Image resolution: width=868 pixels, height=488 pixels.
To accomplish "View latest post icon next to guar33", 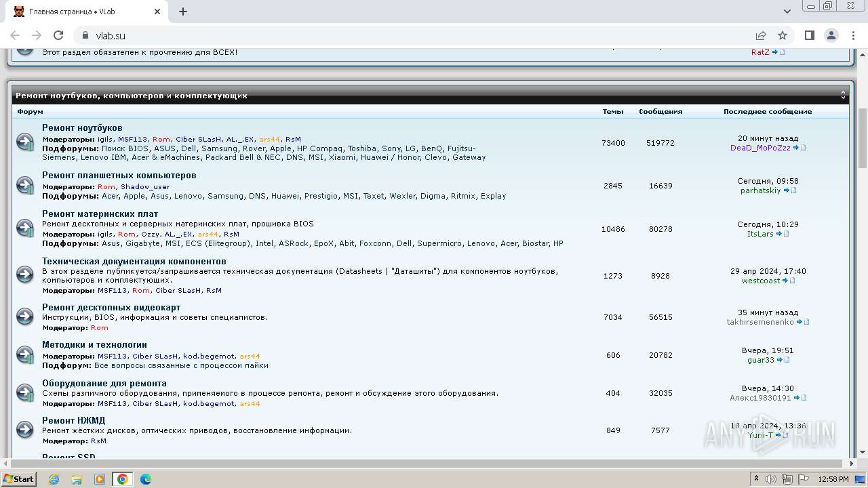I will tap(783, 360).
